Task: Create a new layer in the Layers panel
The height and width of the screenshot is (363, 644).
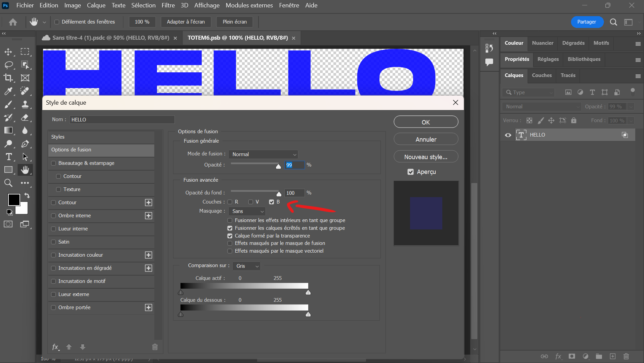Action: (x=613, y=357)
